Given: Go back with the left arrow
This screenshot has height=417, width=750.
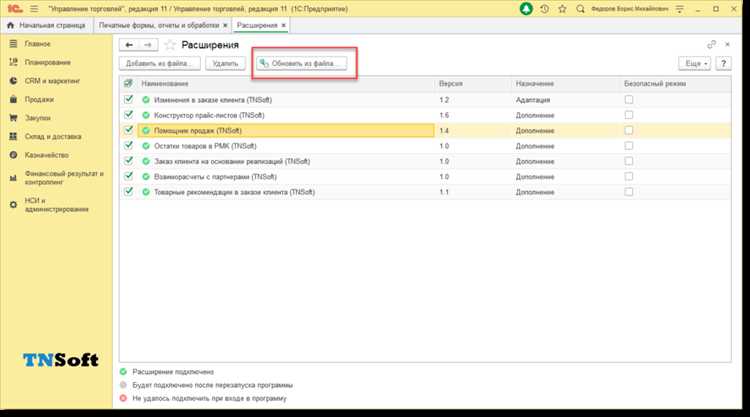Looking at the screenshot, I should coord(129,45).
